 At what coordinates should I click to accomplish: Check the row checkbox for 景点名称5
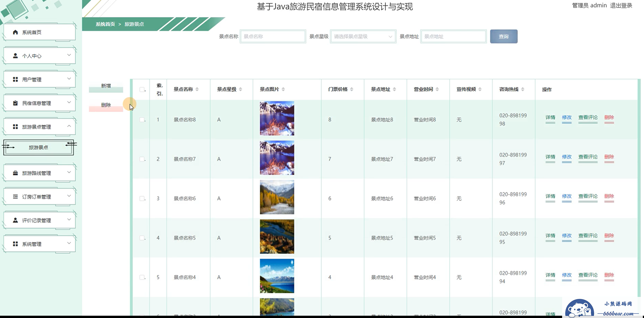tap(142, 238)
